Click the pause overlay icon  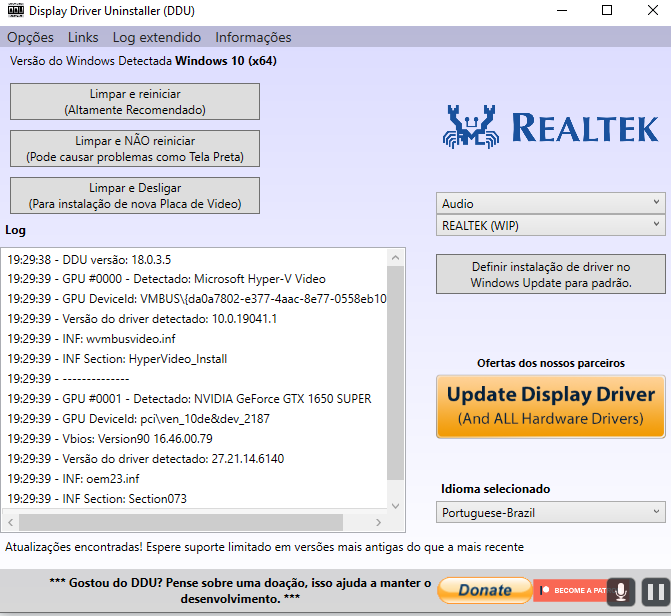(656, 592)
